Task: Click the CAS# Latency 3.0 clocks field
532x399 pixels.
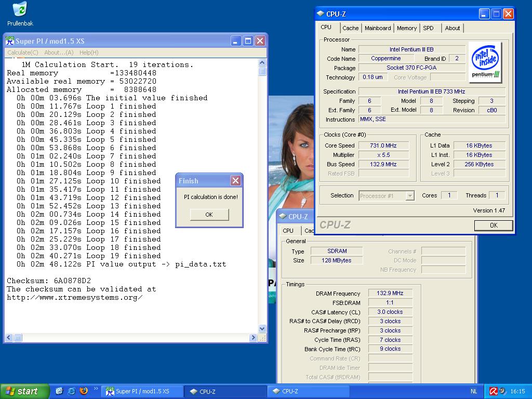Action: point(390,312)
